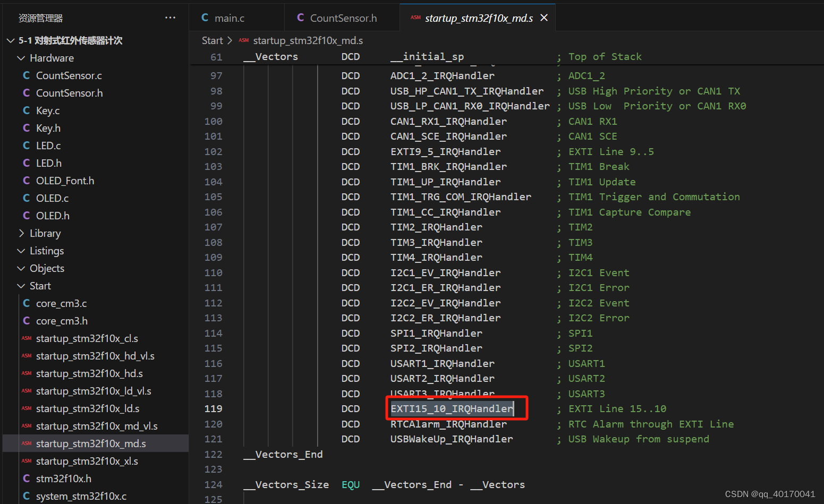Click ADC1_2_IRQHandler in code
The height and width of the screenshot is (504, 824).
[443, 75]
